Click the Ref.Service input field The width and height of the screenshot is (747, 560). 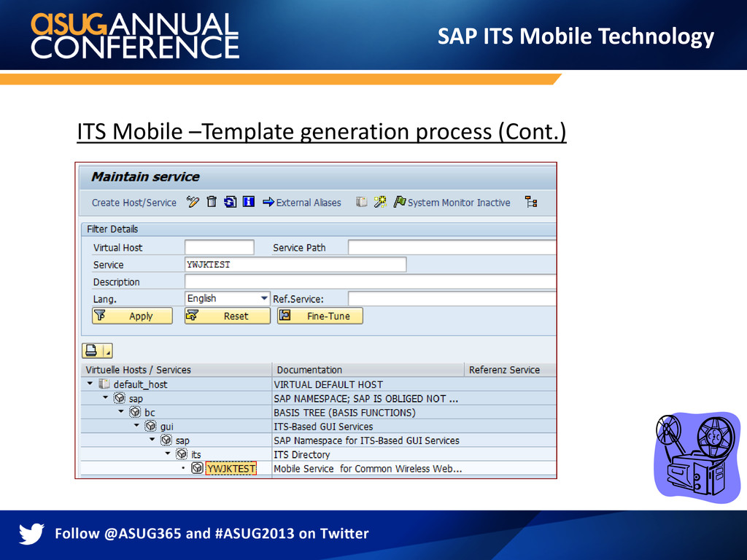click(x=452, y=298)
